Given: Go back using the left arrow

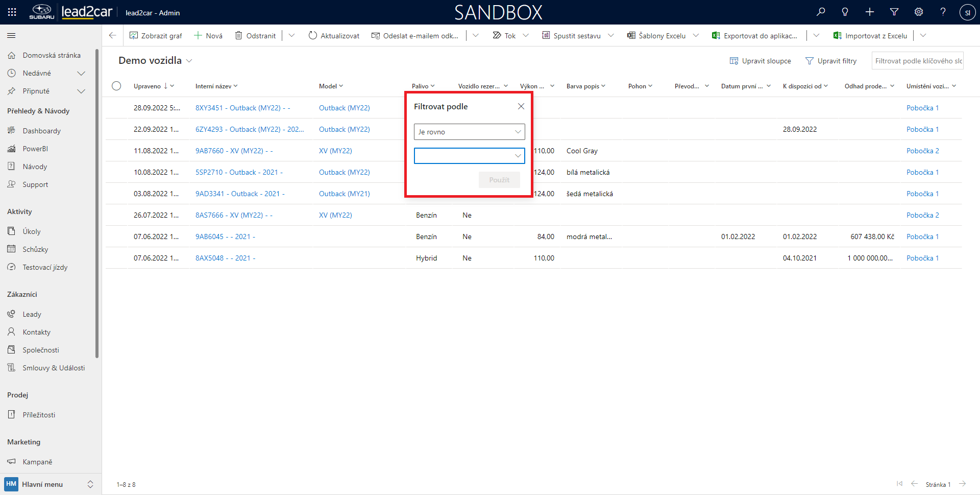Looking at the screenshot, I should click(113, 36).
